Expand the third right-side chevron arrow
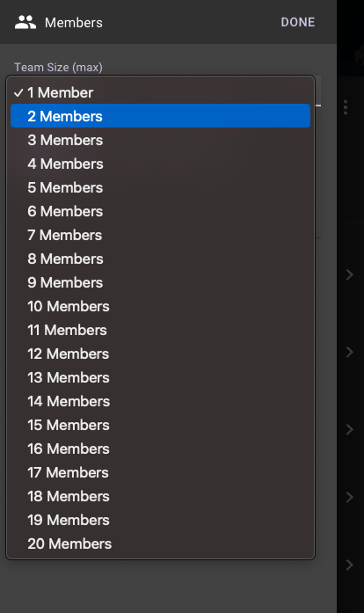The image size is (364, 613). [x=350, y=429]
